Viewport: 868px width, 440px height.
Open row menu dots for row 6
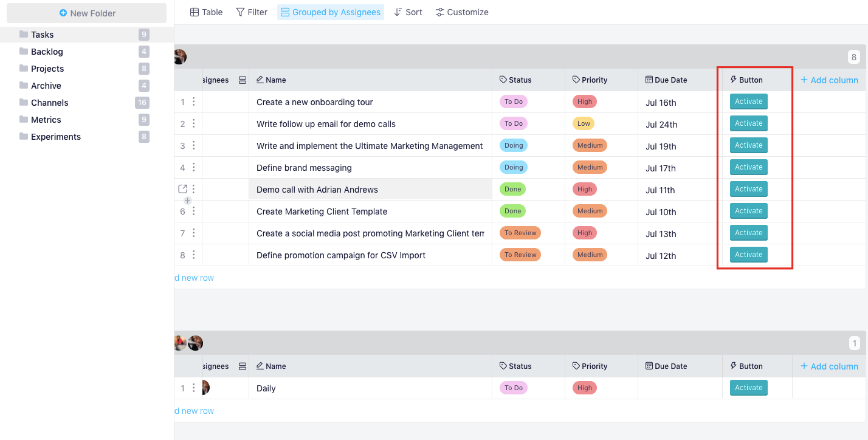coord(194,211)
